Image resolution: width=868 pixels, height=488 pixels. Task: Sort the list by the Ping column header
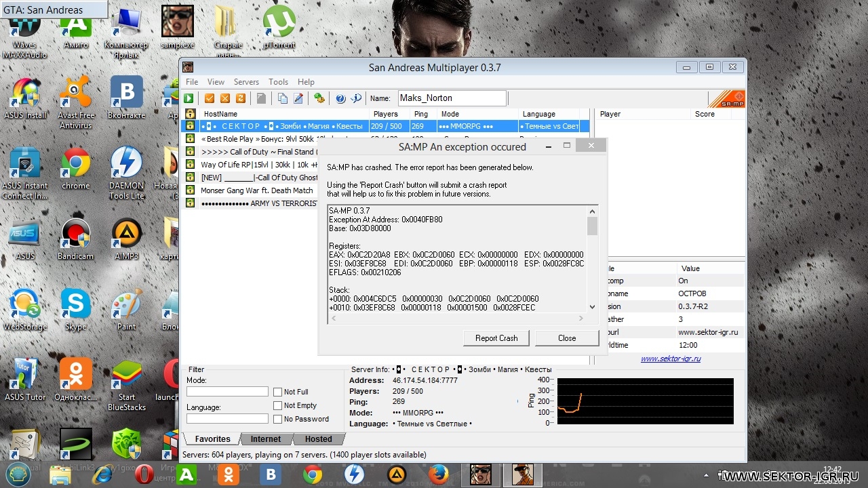(424, 114)
